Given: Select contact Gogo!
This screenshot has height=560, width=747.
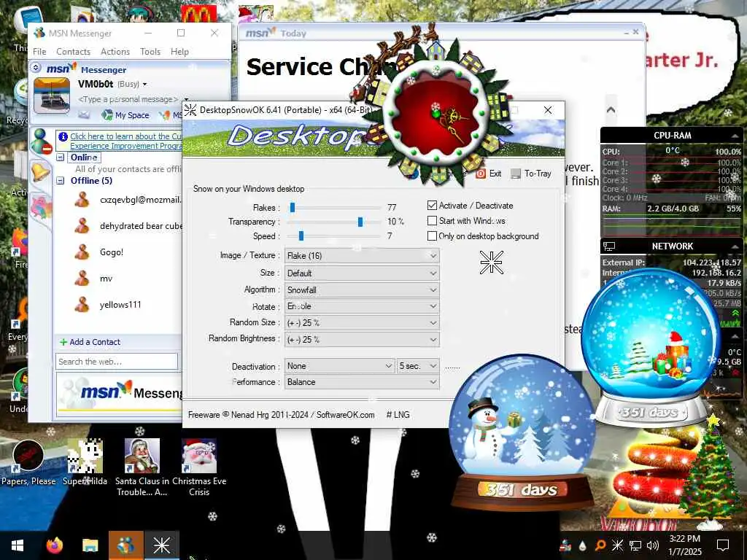Looking at the screenshot, I should tap(99, 252).
